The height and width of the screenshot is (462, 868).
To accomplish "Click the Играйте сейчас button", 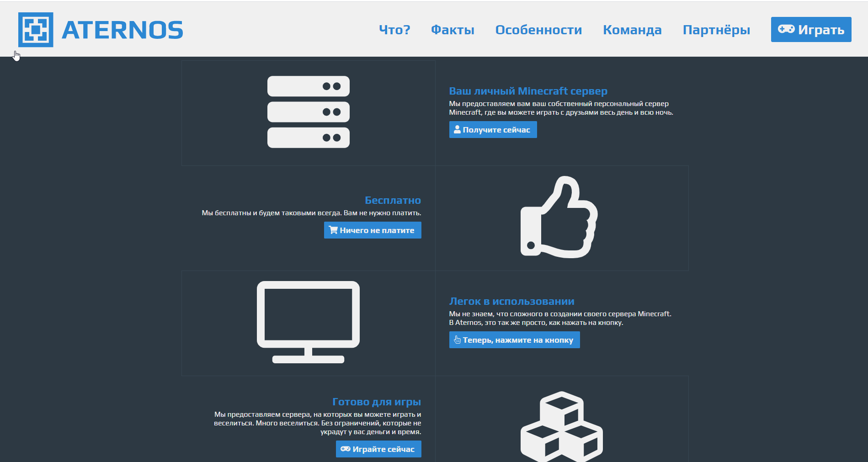I will click(378, 449).
